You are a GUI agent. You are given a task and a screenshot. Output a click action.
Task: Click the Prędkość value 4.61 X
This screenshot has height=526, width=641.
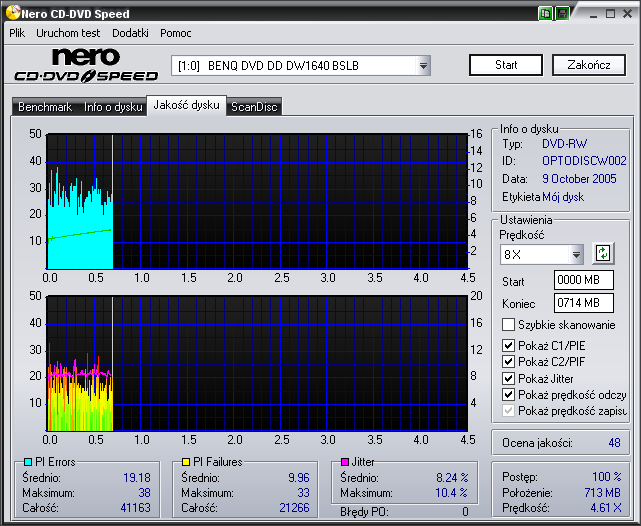click(606, 508)
